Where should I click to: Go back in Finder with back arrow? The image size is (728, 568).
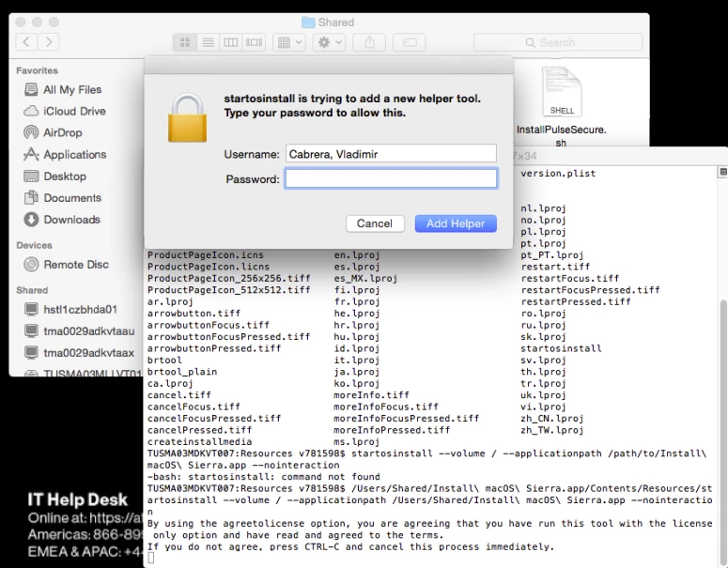pyautogui.click(x=26, y=42)
